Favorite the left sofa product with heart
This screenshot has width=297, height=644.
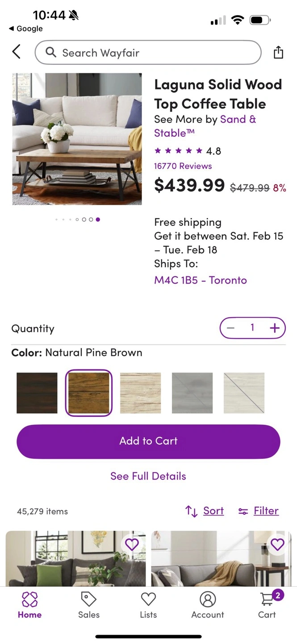(132, 544)
